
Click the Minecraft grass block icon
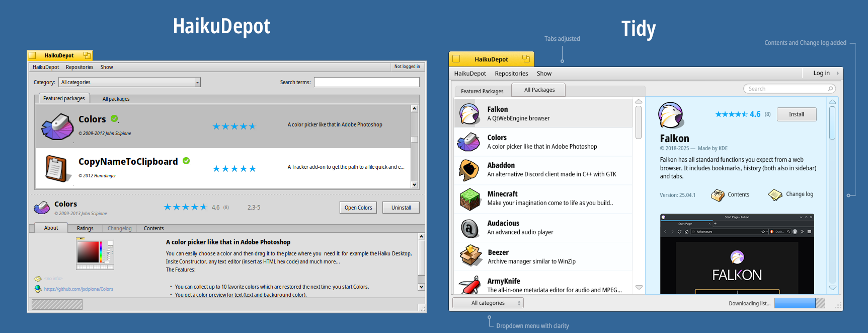tap(469, 199)
